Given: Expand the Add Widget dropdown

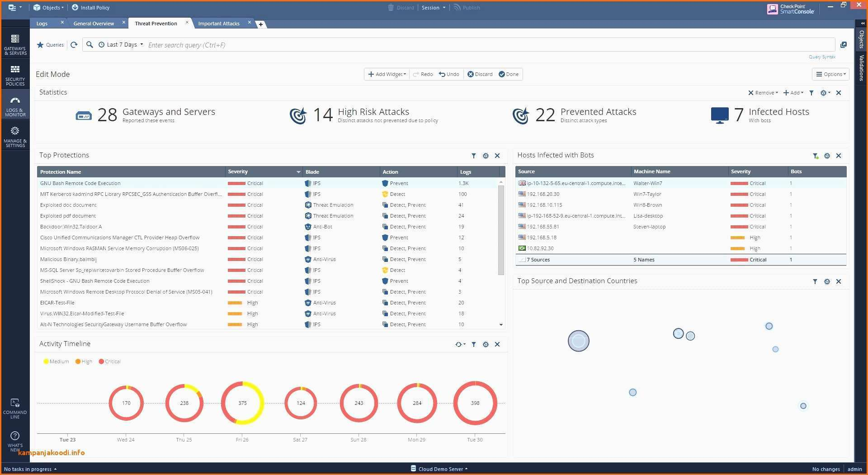Looking at the screenshot, I should (x=387, y=74).
